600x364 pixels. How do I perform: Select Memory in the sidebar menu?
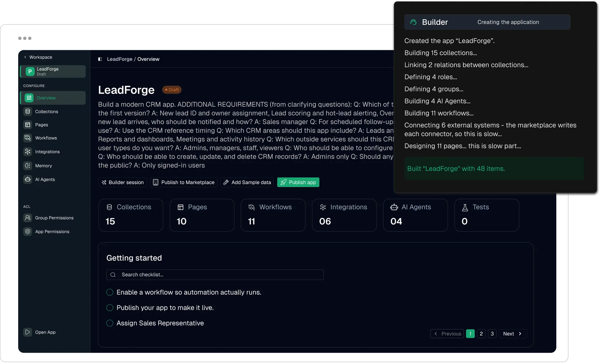(x=53, y=166)
